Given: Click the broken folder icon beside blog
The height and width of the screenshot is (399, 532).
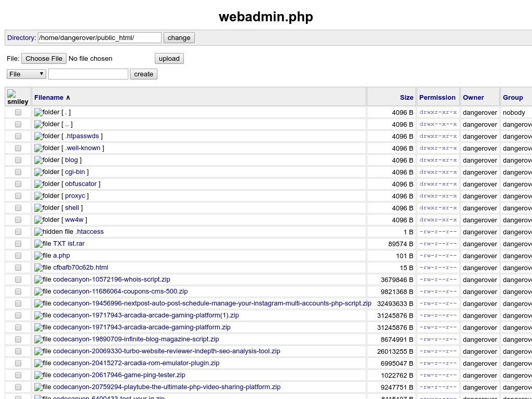Looking at the screenshot, I should [38, 160].
